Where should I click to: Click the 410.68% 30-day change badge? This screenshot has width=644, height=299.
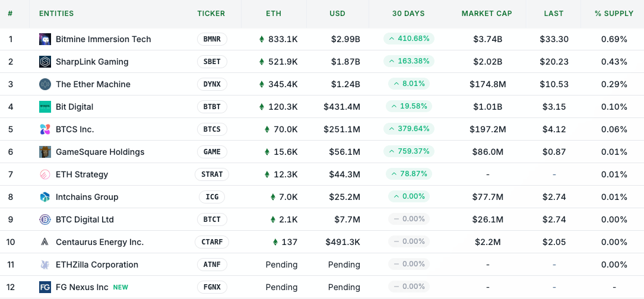pyautogui.click(x=409, y=39)
